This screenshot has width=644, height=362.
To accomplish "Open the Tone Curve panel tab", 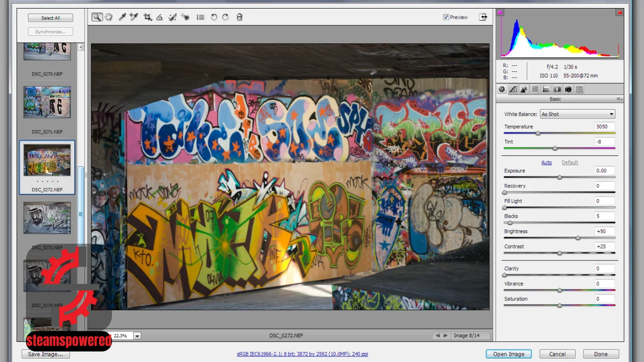I will coord(513,89).
